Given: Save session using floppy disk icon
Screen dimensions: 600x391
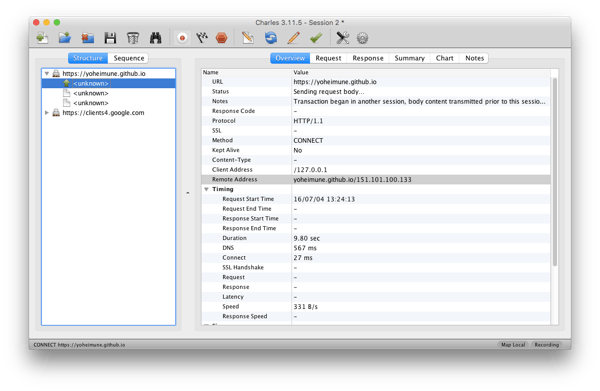Looking at the screenshot, I should click(110, 38).
